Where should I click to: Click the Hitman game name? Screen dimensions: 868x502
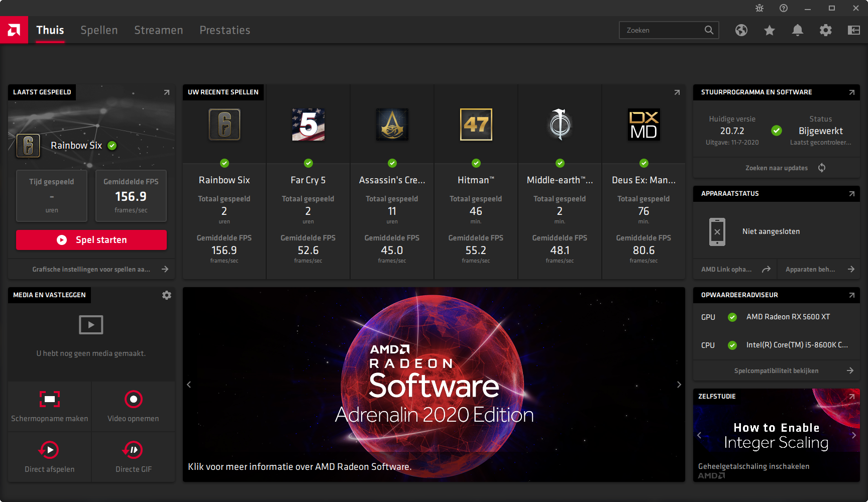pyautogui.click(x=476, y=180)
